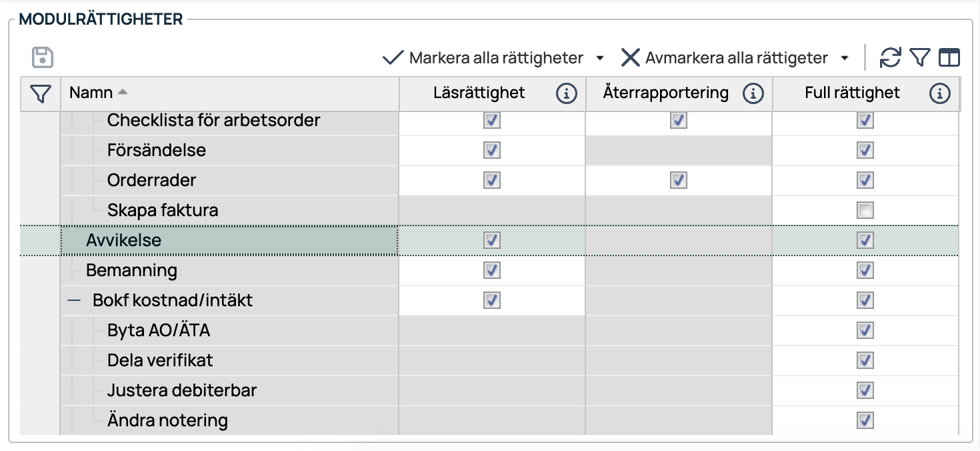
Task: Toggle Återrapportering checkbox for Orderrader
Action: (x=678, y=181)
